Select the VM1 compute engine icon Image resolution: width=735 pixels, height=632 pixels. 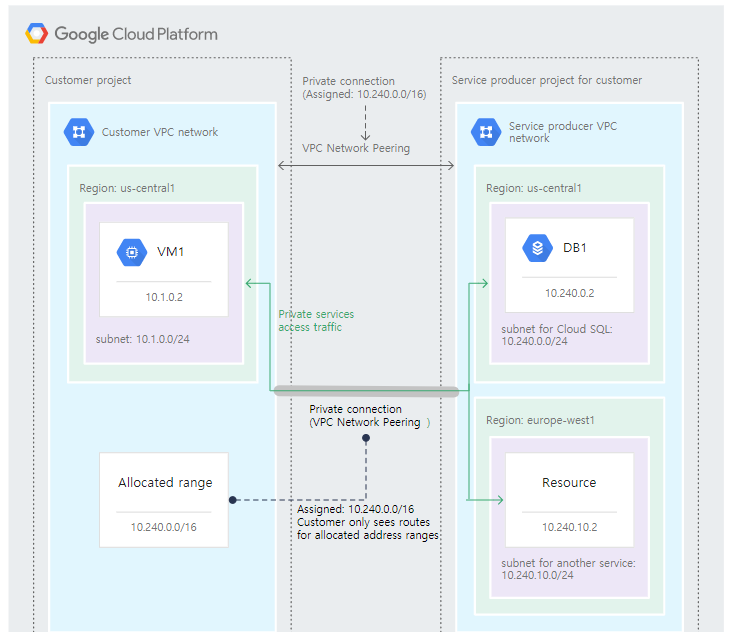[x=132, y=252]
